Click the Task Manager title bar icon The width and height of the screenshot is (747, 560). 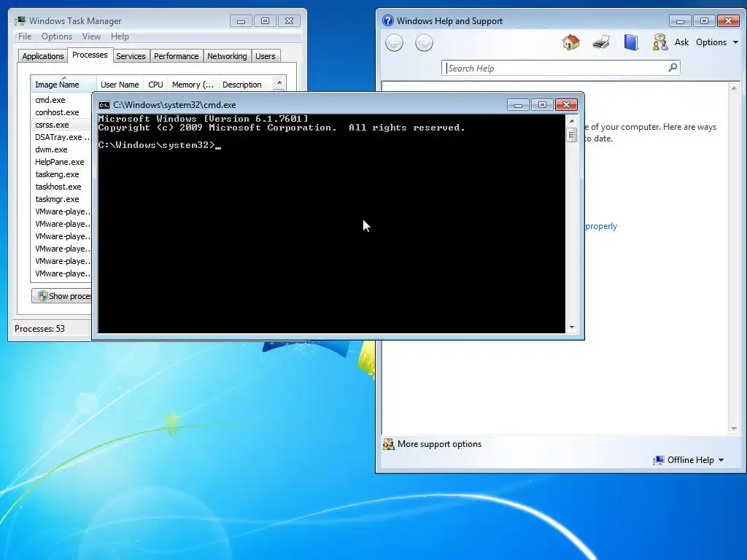(x=20, y=21)
